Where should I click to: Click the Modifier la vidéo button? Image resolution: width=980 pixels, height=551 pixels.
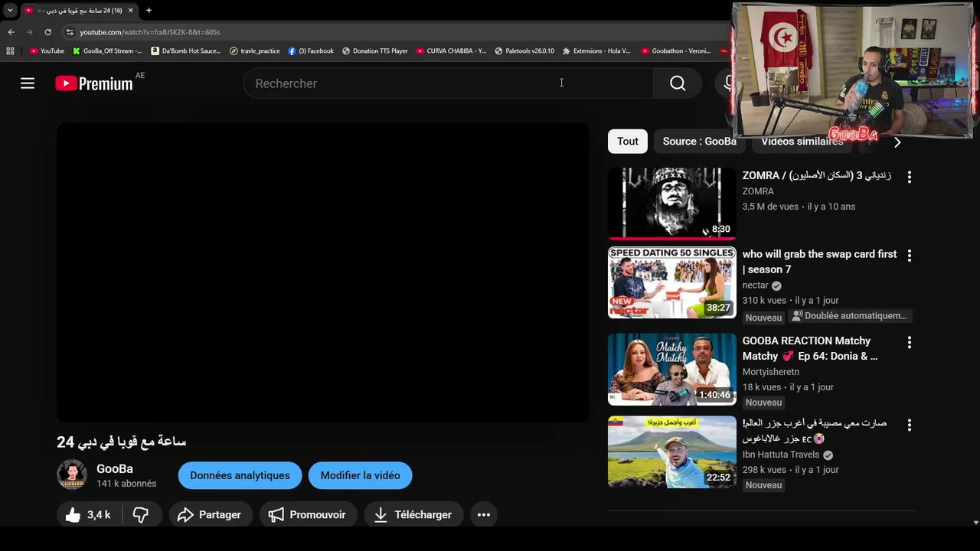tap(360, 475)
